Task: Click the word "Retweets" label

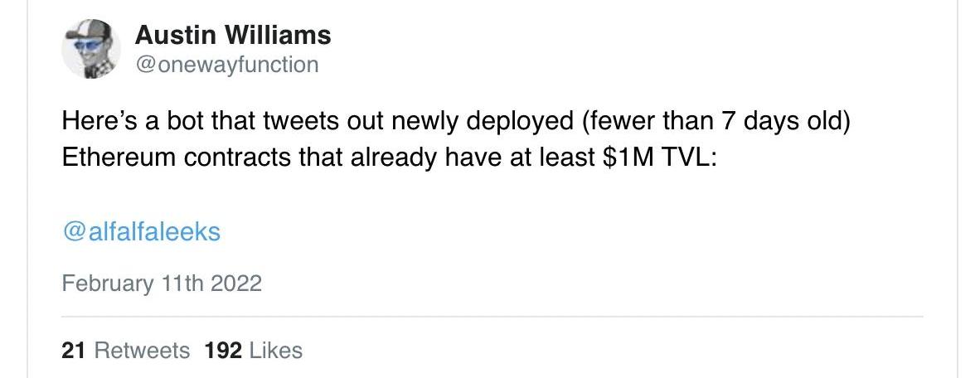Action: point(142,351)
